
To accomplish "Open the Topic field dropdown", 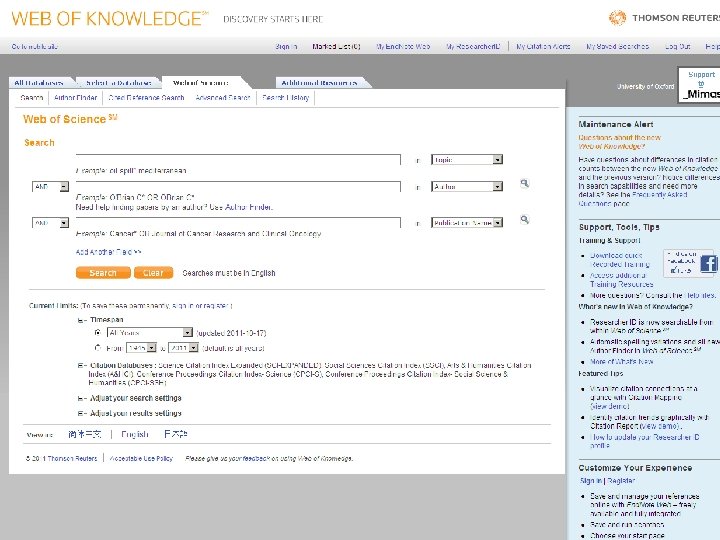I will (467, 160).
